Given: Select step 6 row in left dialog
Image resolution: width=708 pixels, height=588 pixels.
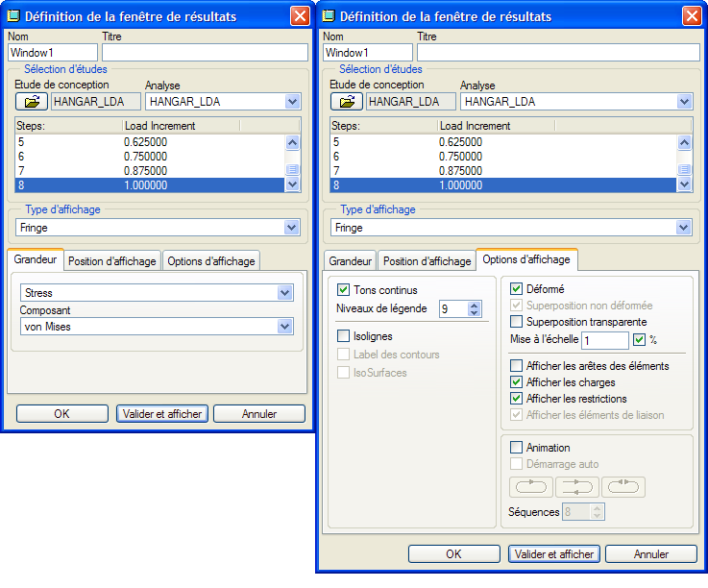Looking at the screenshot, I should (150, 157).
